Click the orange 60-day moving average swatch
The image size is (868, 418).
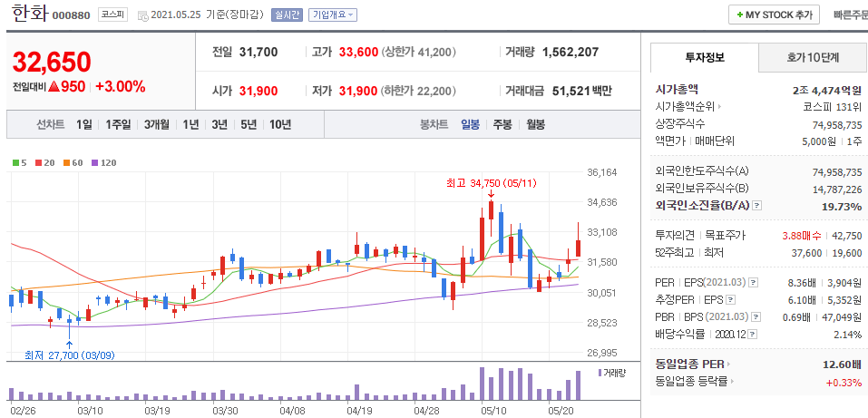click(66, 163)
